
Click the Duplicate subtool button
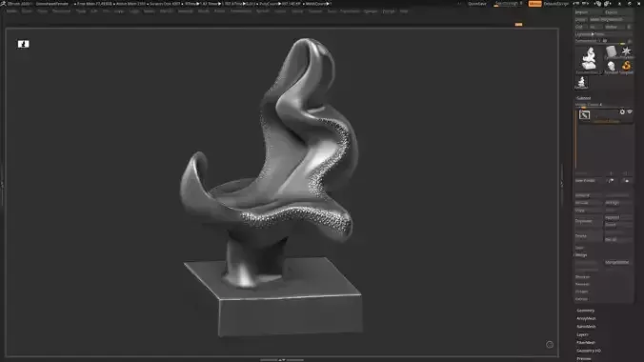(588, 221)
